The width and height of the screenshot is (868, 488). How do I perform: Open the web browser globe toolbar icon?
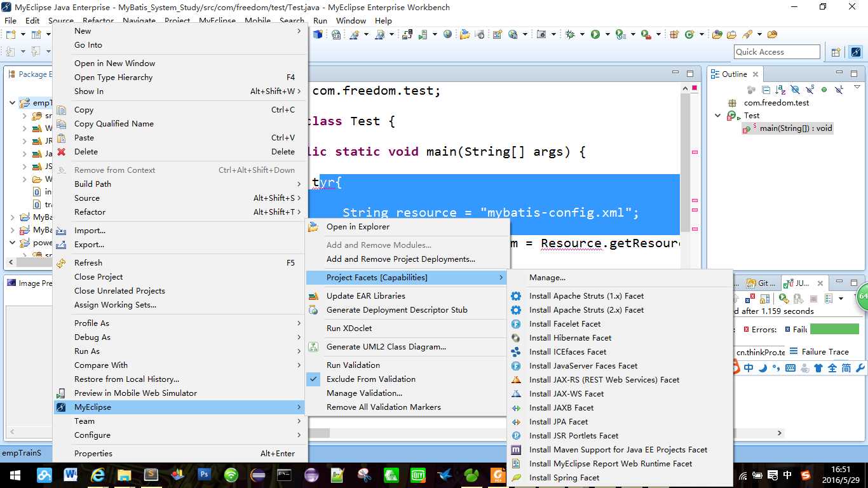coord(447,34)
